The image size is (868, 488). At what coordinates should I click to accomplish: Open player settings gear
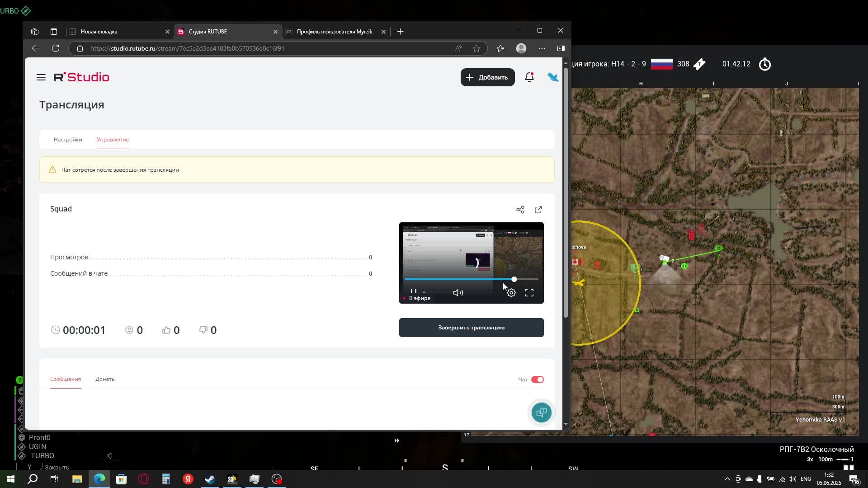click(511, 293)
